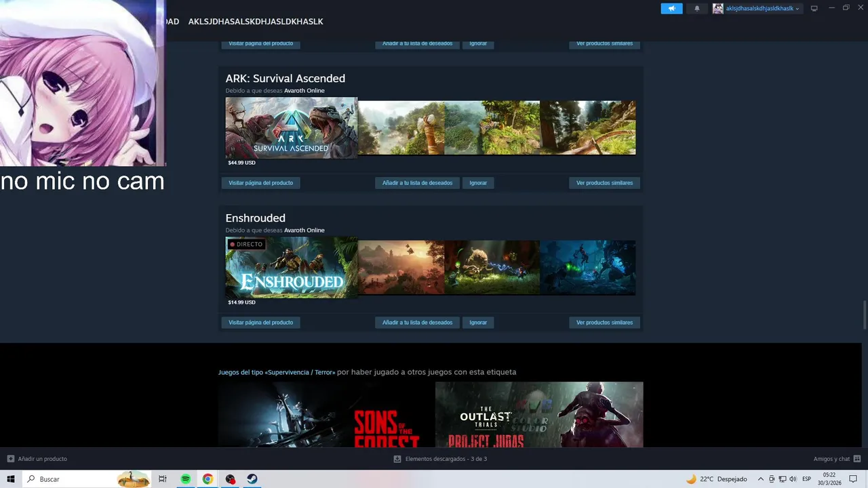
Task: See products similar to Enshrouded
Action: click(x=604, y=323)
